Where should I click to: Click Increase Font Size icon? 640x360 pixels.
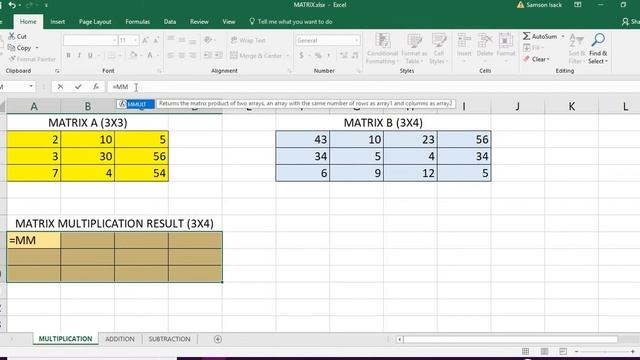145,40
